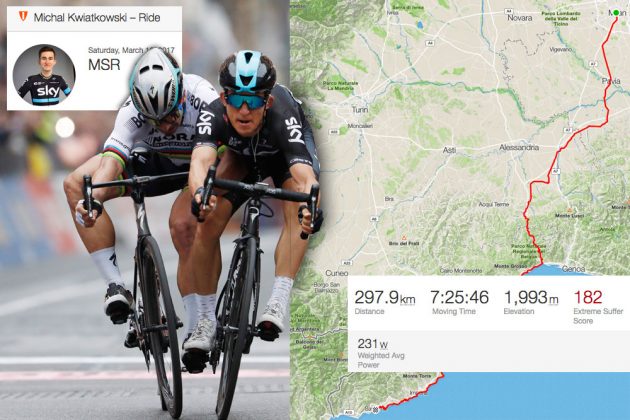Click the Alessandria city label on map
This screenshot has height=420, width=630.
click(x=519, y=148)
